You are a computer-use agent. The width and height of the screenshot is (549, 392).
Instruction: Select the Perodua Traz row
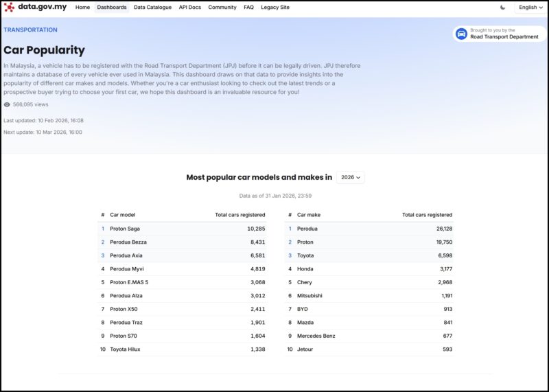(182, 322)
